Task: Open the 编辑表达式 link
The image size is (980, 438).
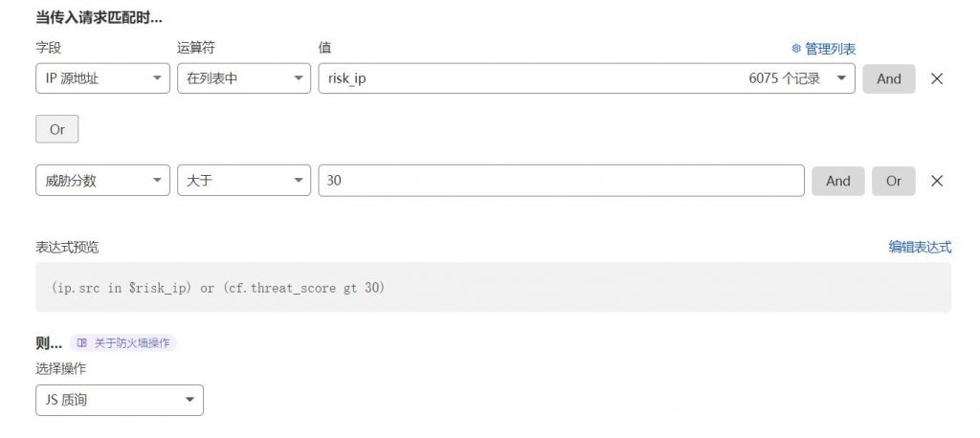Action: 920,247
